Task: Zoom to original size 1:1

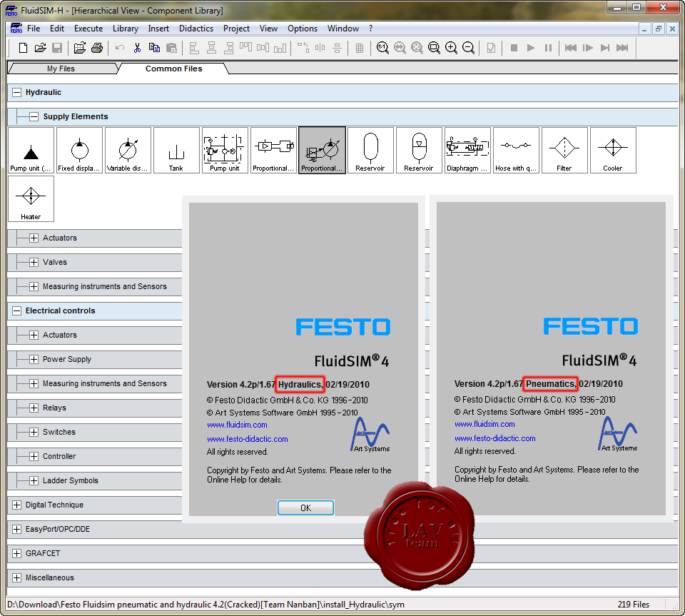Action: [x=382, y=48]
